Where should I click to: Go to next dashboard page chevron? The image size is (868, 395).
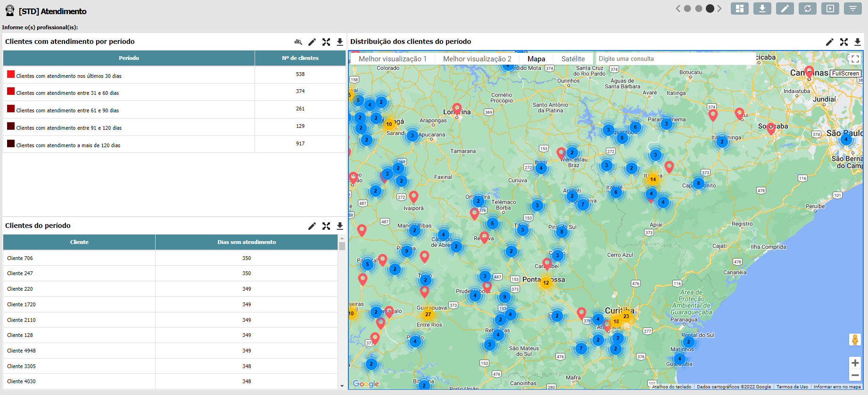(x=719, y=8)
